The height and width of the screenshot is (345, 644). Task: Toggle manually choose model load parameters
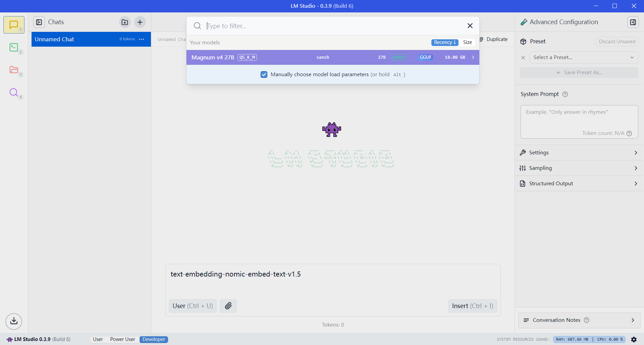(264, 75)
